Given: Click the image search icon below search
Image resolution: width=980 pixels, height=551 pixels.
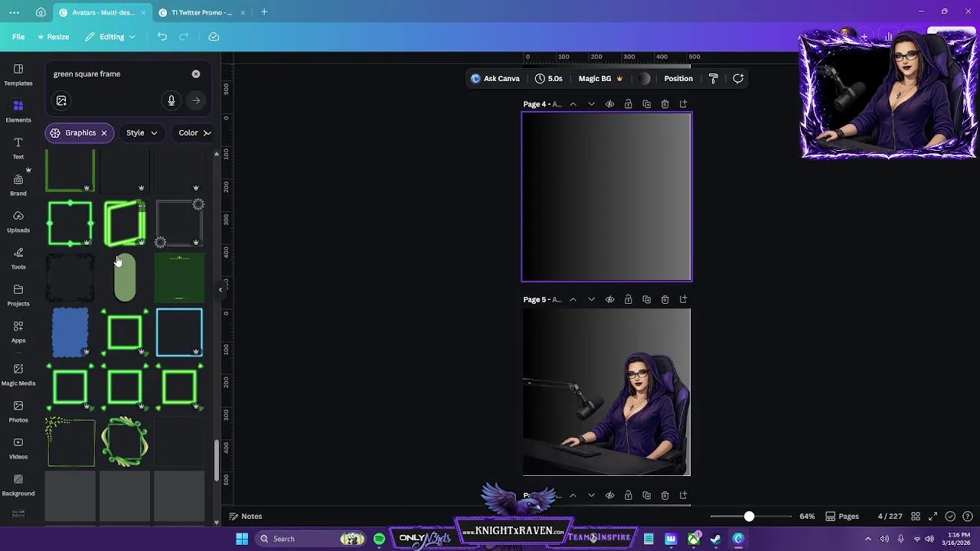Looking at the screenshot, I should 61,100.
